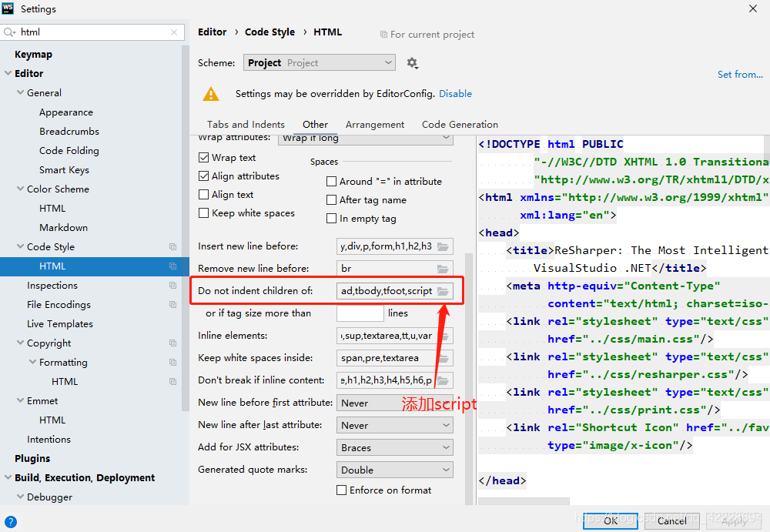Click the settings tree vertical scrollbar
Screen dimensions: 770x532
(185, 227)
